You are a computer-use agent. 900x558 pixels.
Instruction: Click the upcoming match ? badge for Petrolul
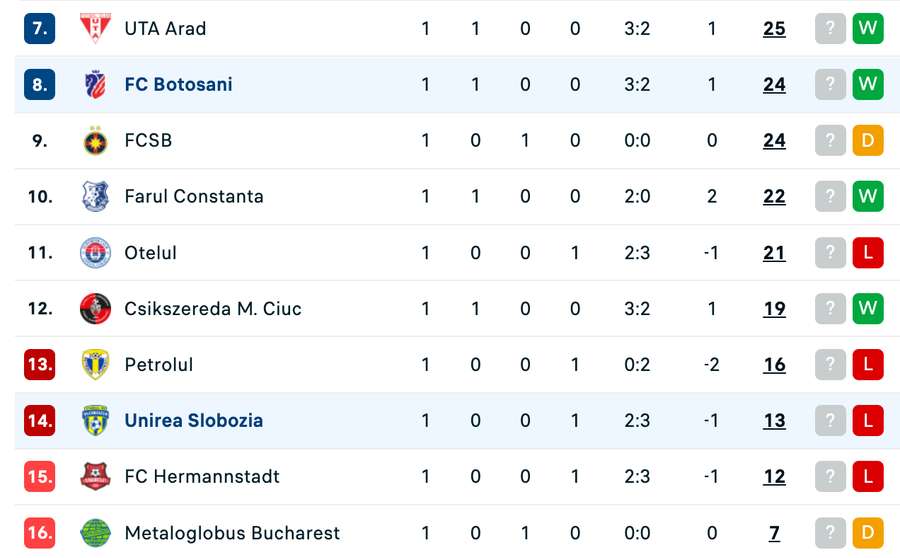click(830, 365)
